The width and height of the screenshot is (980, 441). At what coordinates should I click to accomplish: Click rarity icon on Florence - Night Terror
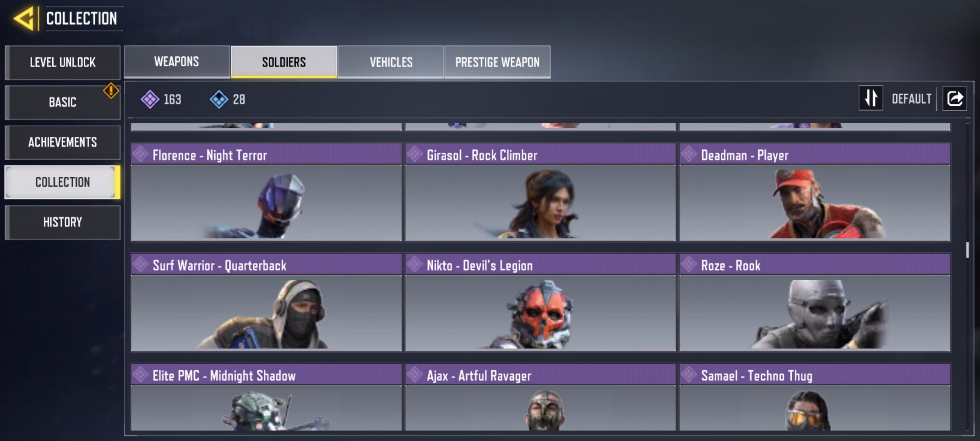tap(140, 154)
